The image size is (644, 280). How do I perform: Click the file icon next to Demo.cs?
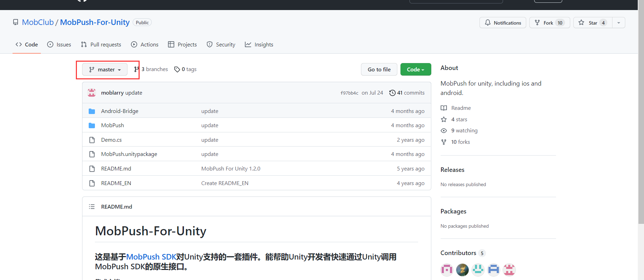click(92, 140)
